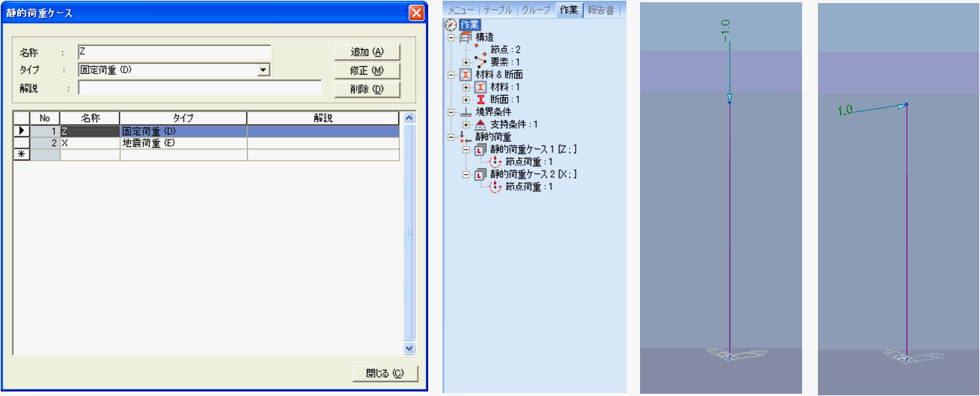The height and width of the screenshot is (396, 980).
Task: Click the table scrollbar down arrow
Action: click(409, 348)
